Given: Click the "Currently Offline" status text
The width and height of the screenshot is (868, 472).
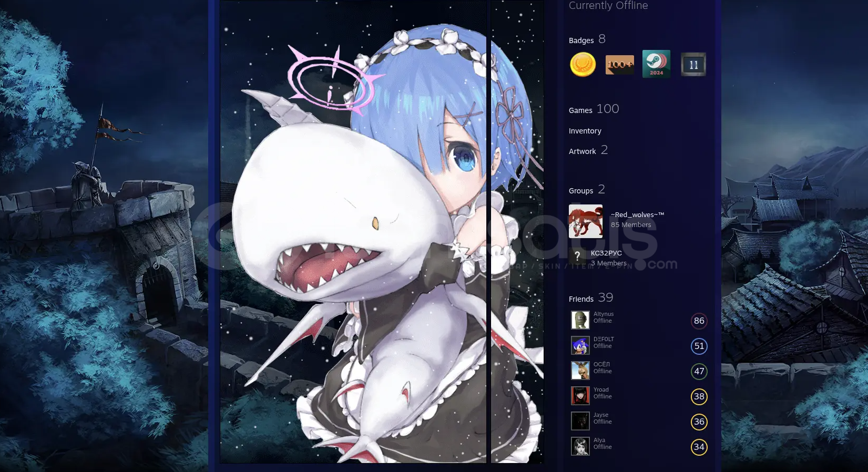Looking at the screenshot, I should 608,5.
